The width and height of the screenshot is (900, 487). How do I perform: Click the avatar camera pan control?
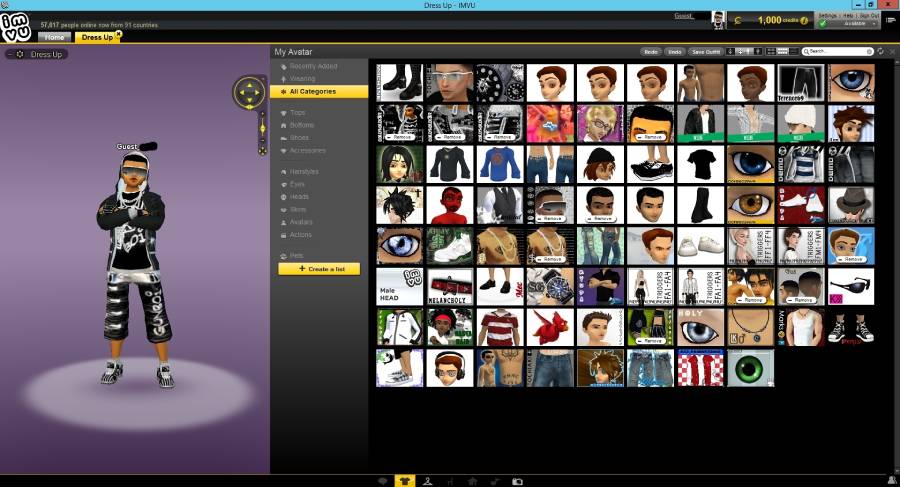[249, 92]
